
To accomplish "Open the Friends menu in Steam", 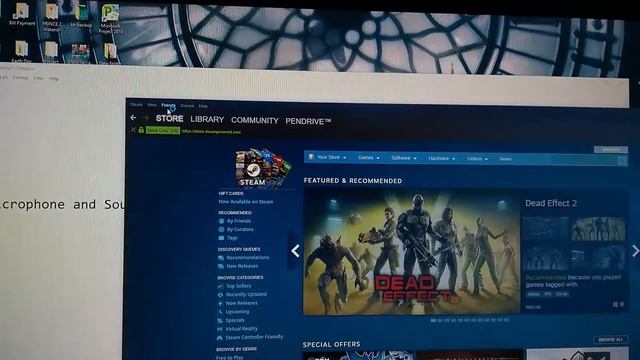I will pyautogui.click(x=168, y=105).
